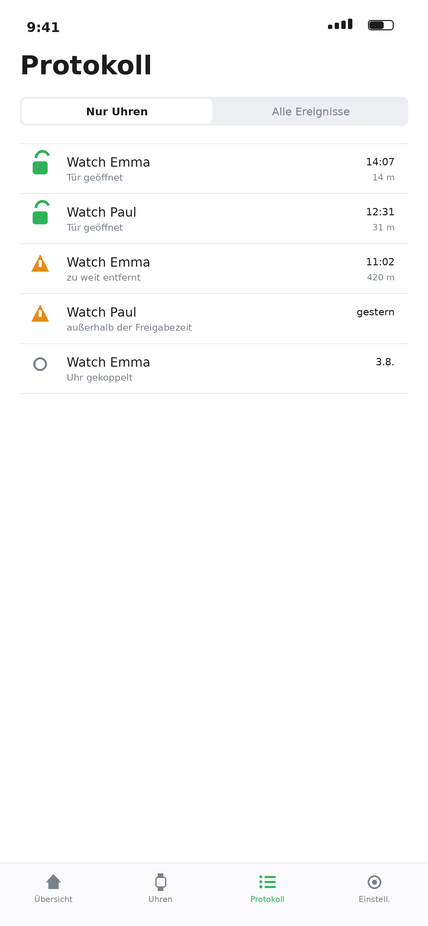Tap the Protokoll page title
The width and height of the screenshot is (428, 926).
[x=86, y=66]
